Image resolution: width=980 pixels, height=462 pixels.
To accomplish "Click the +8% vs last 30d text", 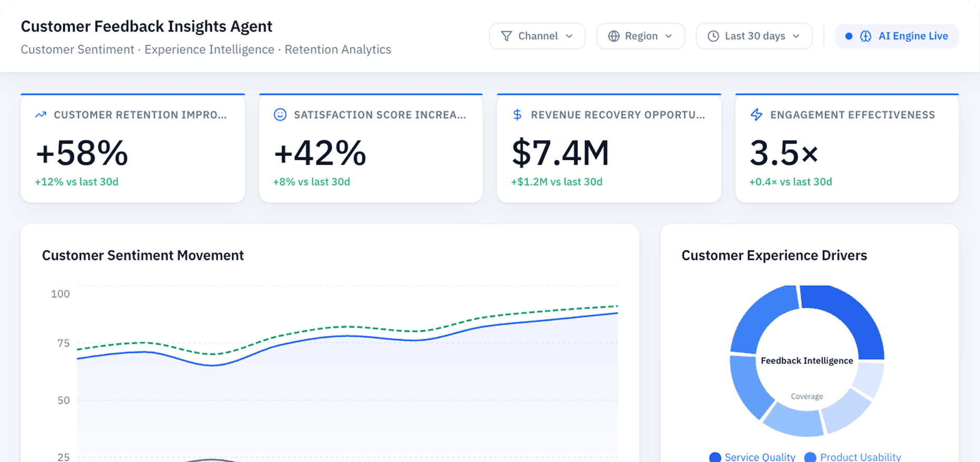I will coord(311,181).
